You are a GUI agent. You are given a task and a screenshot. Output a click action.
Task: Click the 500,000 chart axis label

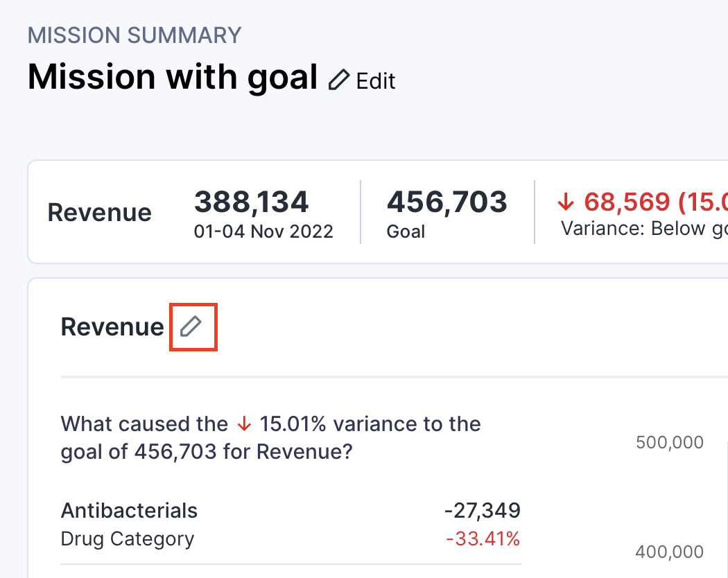669,442
